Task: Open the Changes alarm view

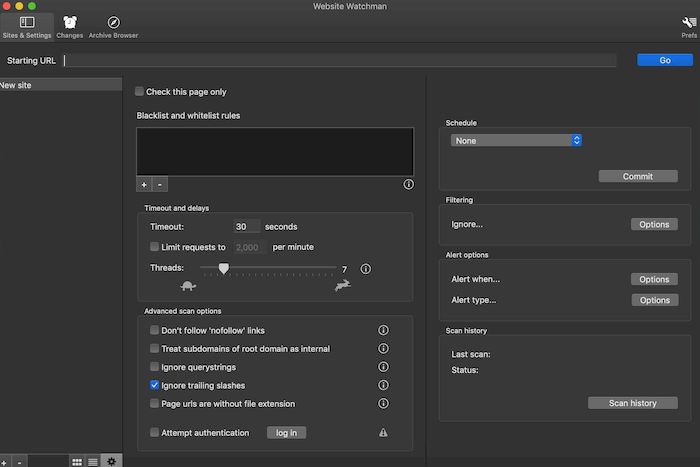Action: (x=70, y=26)
